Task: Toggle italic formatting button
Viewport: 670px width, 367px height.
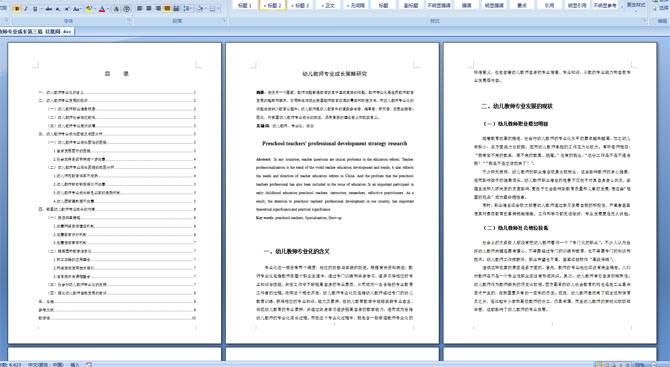Action: pyautogui.click(x=26, y=9)
